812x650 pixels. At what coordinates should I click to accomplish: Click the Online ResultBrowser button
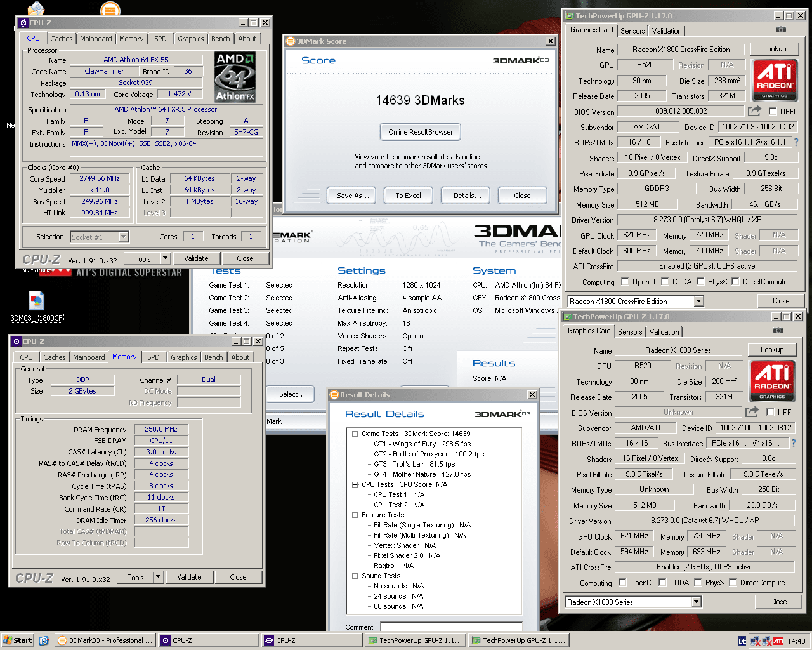point(421,132)
